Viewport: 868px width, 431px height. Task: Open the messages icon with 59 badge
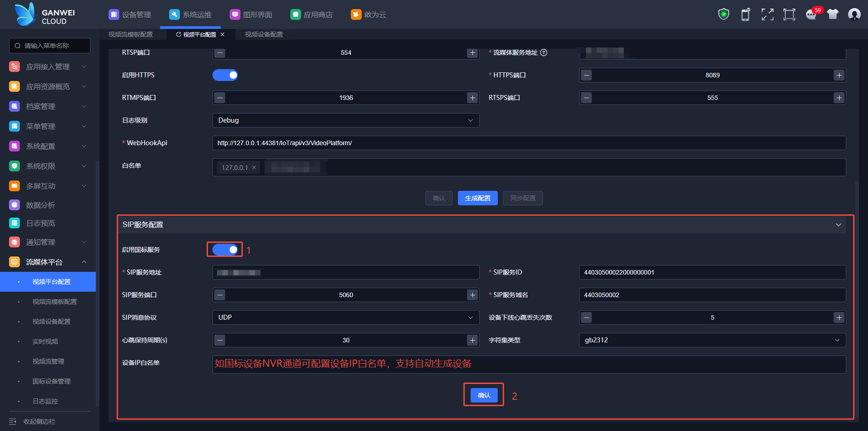pos(811,14)
